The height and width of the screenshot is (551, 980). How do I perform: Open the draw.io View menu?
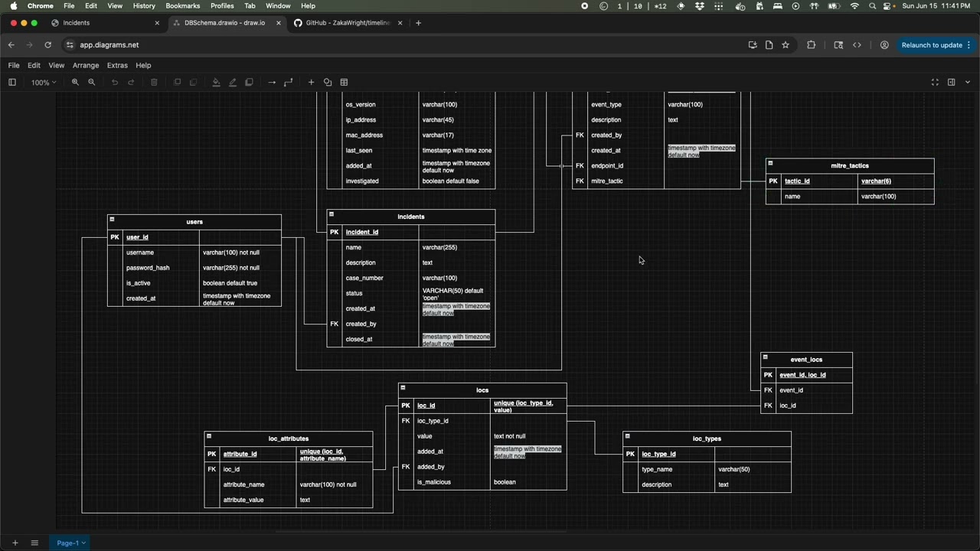point(57,65)
